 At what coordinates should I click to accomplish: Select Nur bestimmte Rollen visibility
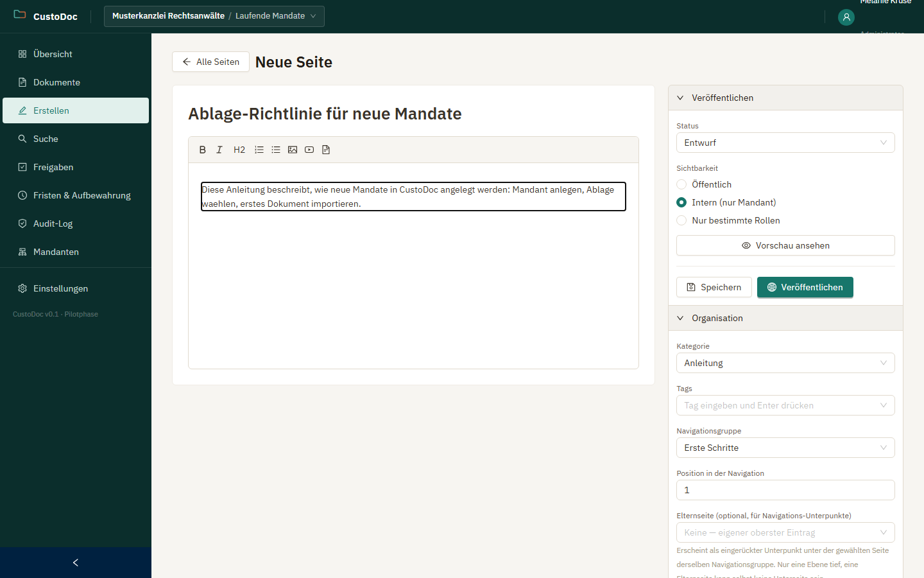point(681,220)
